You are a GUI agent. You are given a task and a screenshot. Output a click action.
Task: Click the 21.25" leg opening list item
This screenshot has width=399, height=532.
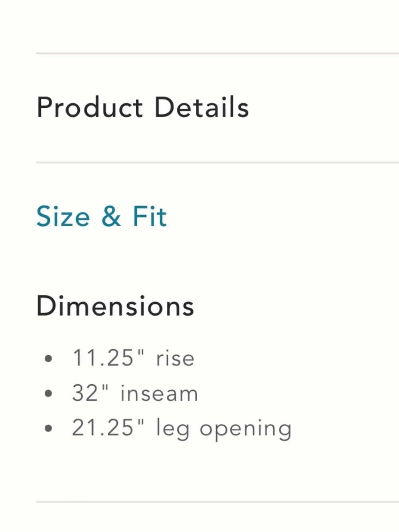click(x=182, y=428)
